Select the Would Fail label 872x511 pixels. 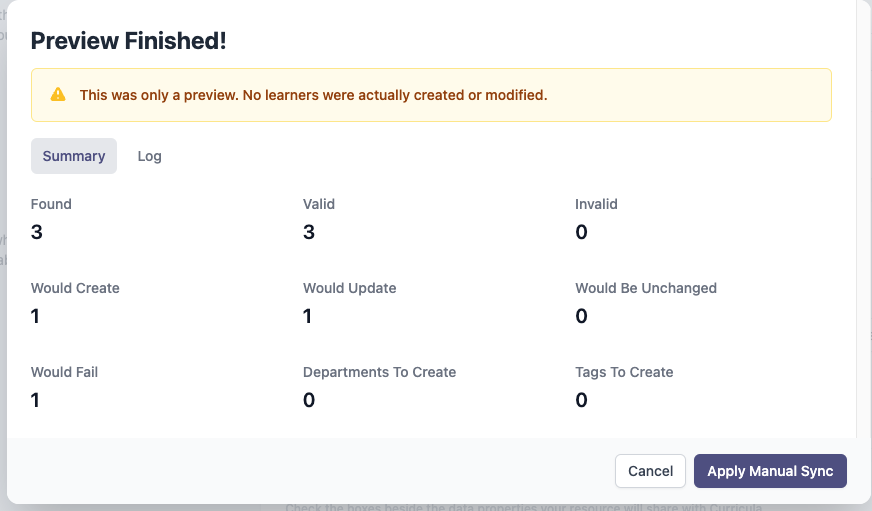coord(64,372)
